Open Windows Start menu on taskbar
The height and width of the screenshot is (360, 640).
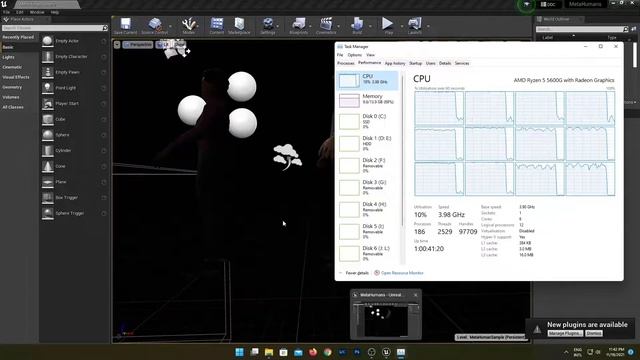(x=239, y=352)
